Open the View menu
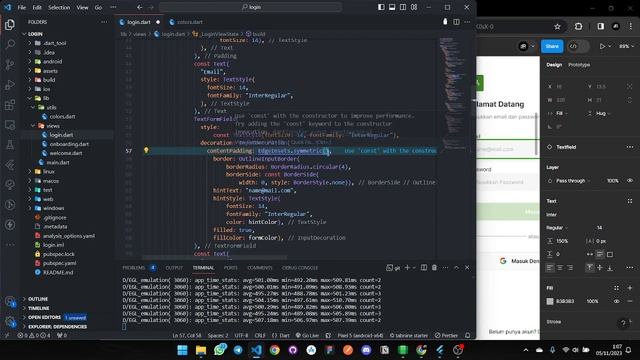The width and height of the screenshot is (640, 360). tap(82, 7)
